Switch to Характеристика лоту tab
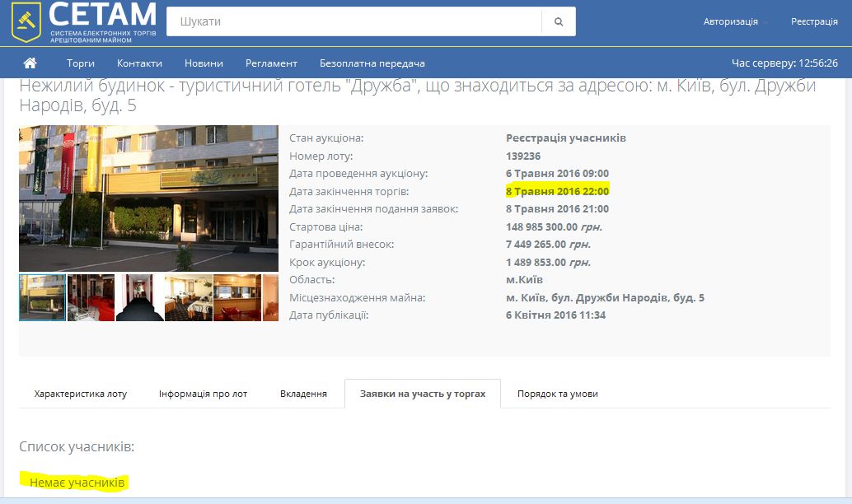This screenshot has width=852, height=504. coord(81,394)
